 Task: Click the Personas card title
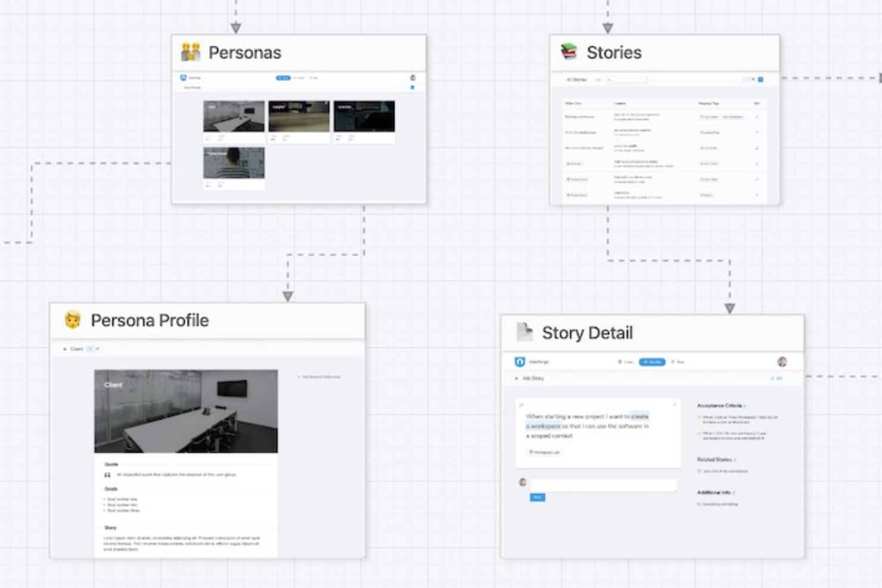tap(244, 52)
